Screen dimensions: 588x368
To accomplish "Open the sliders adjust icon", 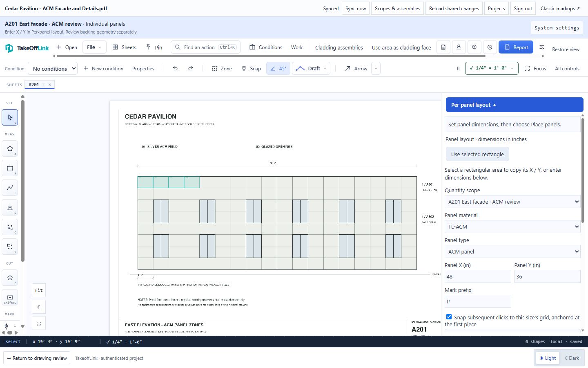I will click(x=542, y=47).
